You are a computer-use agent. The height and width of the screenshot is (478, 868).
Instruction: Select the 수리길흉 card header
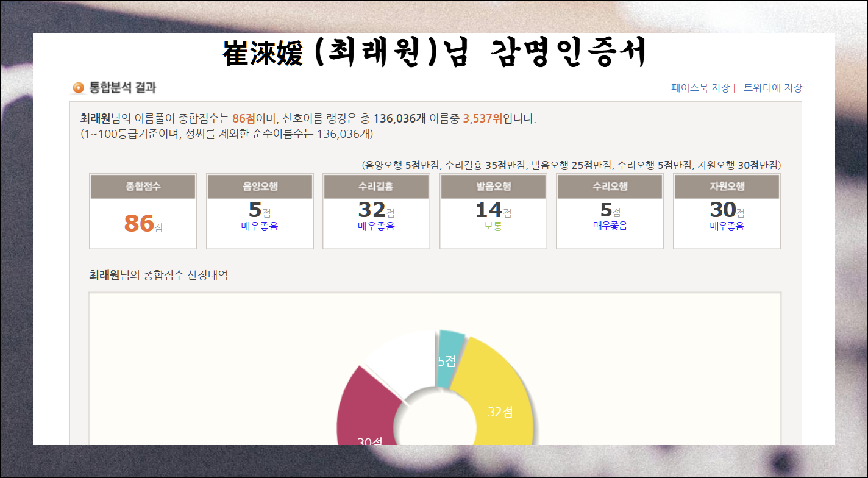click(x=376, y=187)
